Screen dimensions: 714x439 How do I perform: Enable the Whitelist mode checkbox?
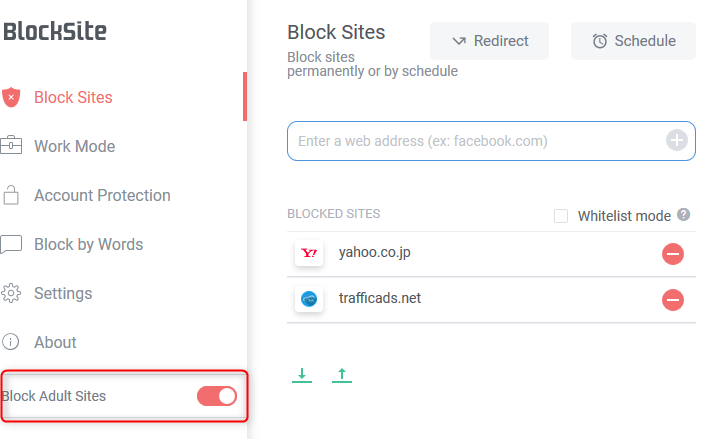pyautogui.click(x=561, y=216)
